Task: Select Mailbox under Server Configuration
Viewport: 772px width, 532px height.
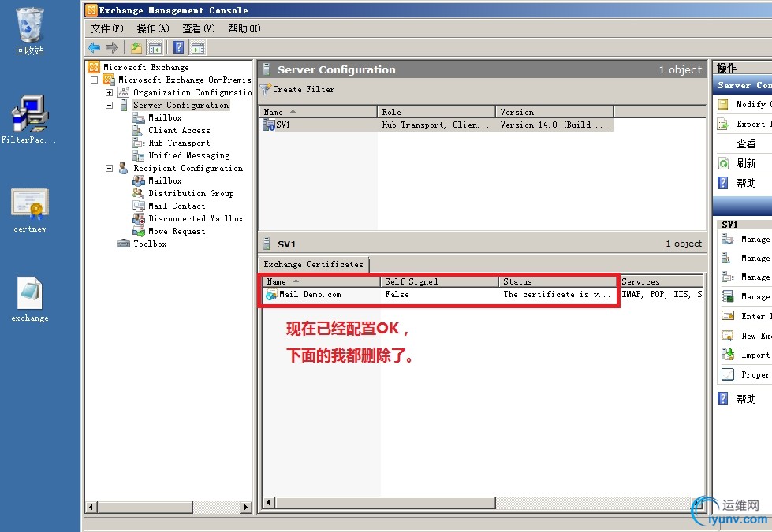Action: [165, 117]
